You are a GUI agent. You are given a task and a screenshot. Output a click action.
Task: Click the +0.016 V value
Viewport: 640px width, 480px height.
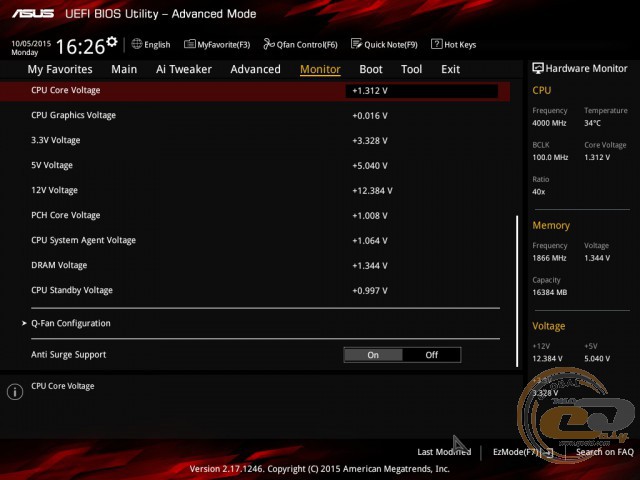(x=370, y=116)
